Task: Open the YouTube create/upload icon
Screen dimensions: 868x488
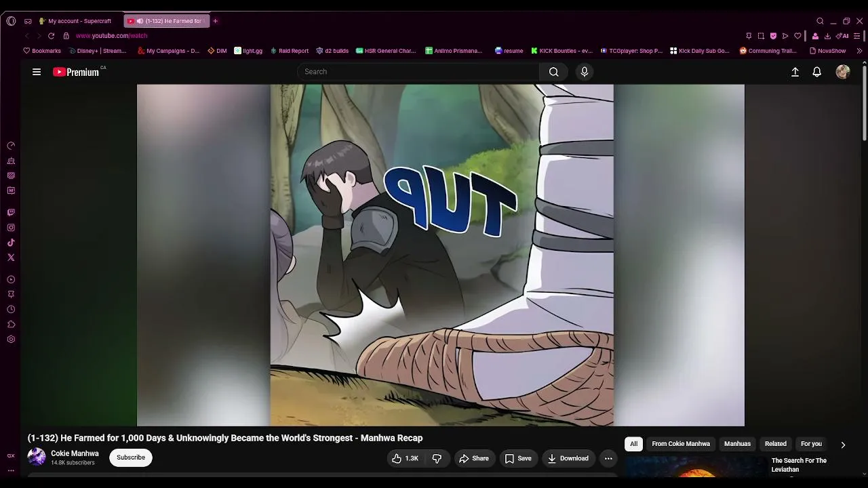Action: tap(795, 72)
